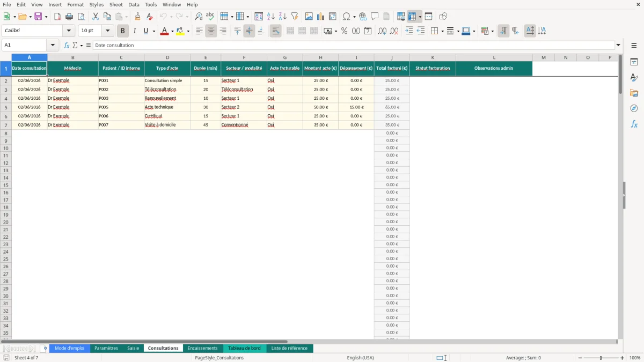Increase cell indent
This screenshot has width=644, height=362.
tap(409, 31)
